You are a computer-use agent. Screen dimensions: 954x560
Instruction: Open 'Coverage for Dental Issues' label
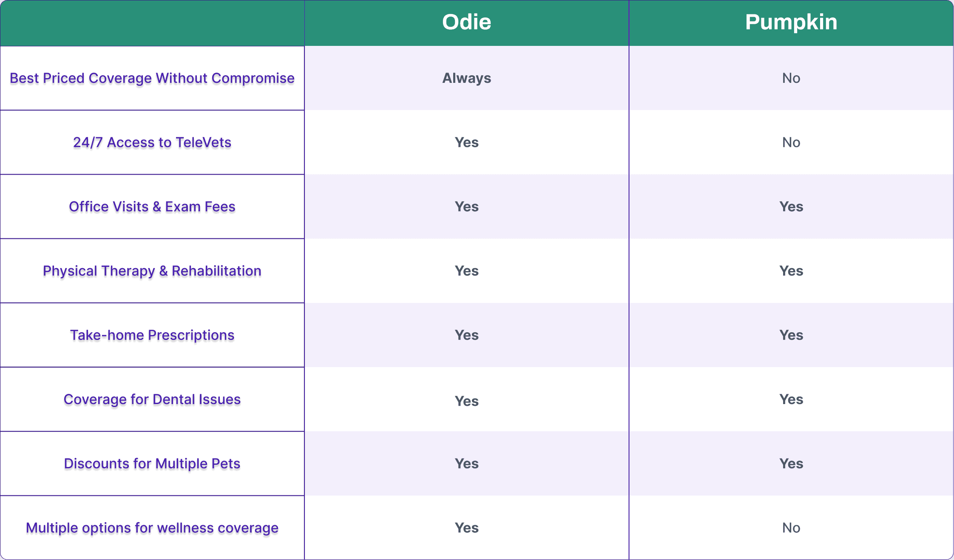click(152, 399)
